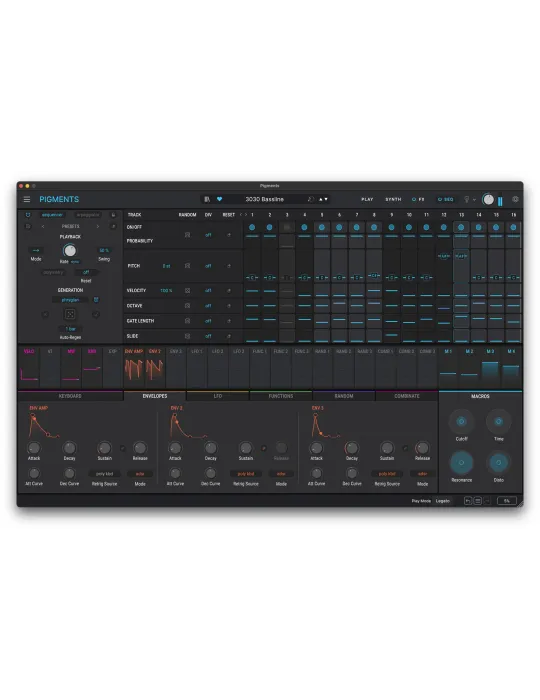Image resolution: width=540 pixels, height=700 pixels.
Task: Open the Velocity div dropdown set to off
Action: pyautogui.click(x=208, y=290)
